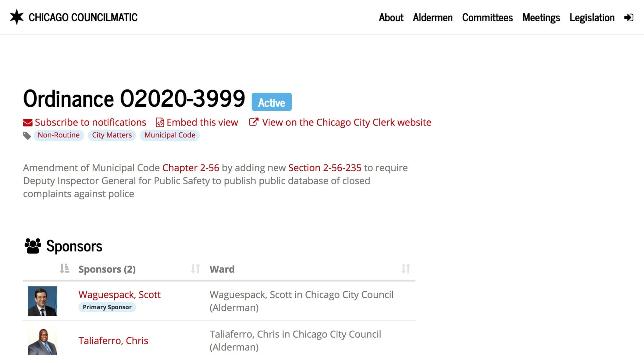
Task: Click View on the Chicago City Clerk website
Action: 340,122
